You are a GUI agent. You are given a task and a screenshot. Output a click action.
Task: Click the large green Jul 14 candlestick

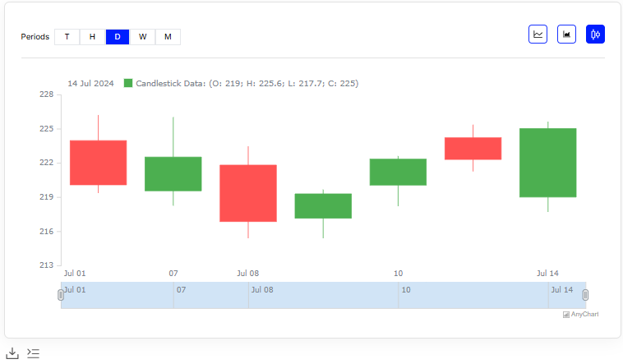pos(547,163)
